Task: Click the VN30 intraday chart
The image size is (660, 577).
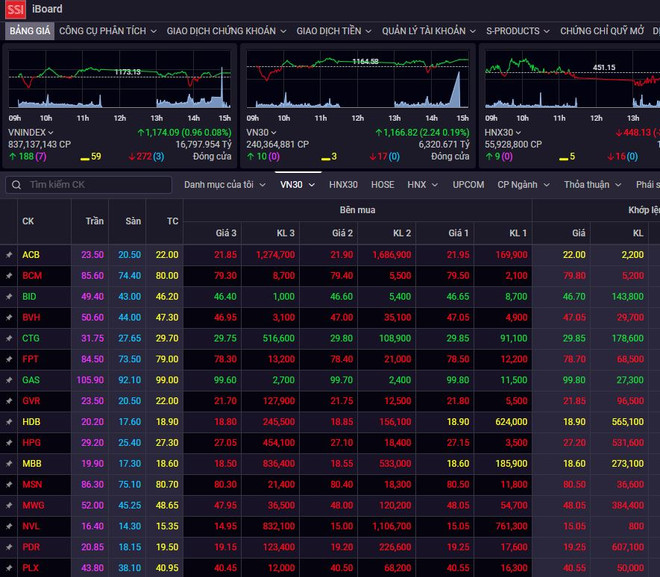Action: point(357,79)
